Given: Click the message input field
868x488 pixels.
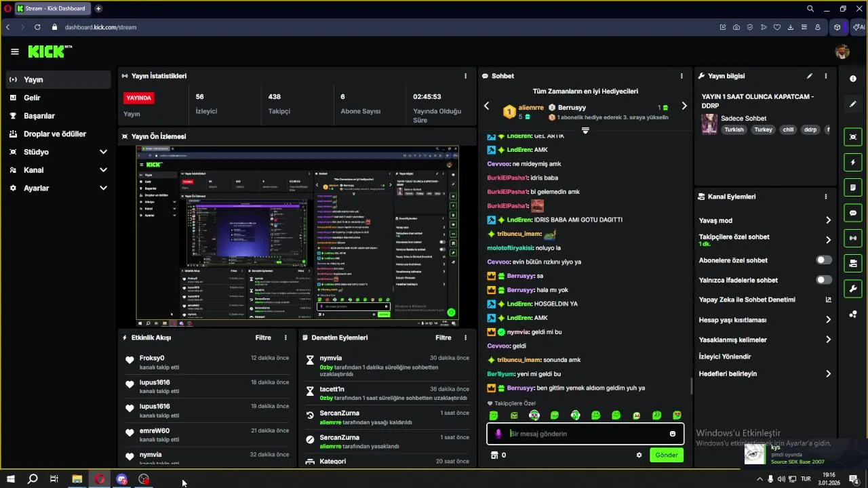Looking at the screenshot, I should point(585,434).
